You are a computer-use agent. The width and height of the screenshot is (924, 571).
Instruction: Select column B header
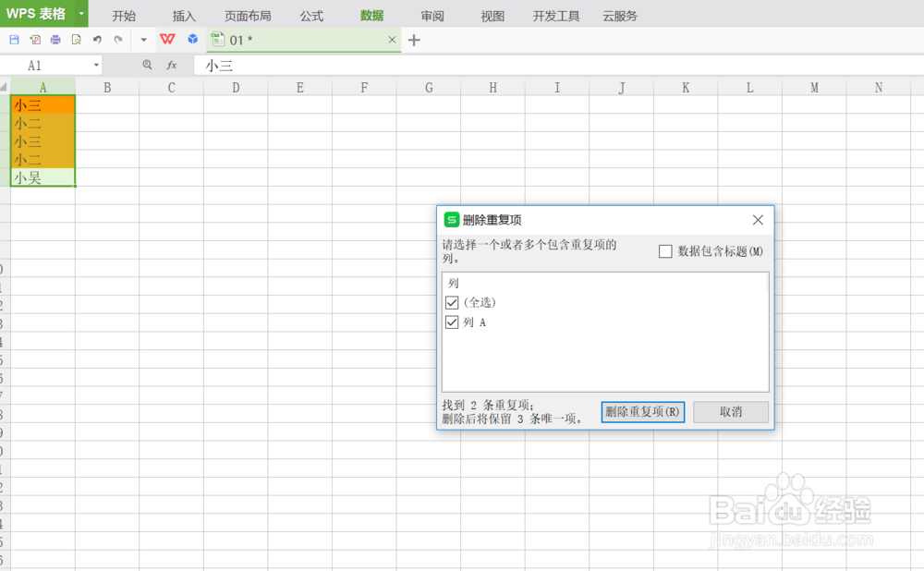[107, 87]
